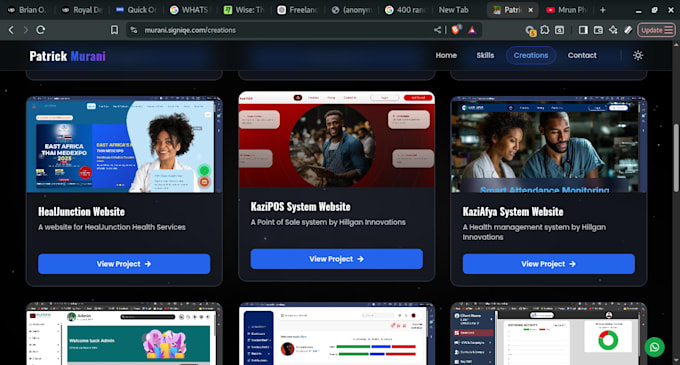Open Brave Rewards triangle icon
This screenshot has height=365, width=680.
point(472,30)
